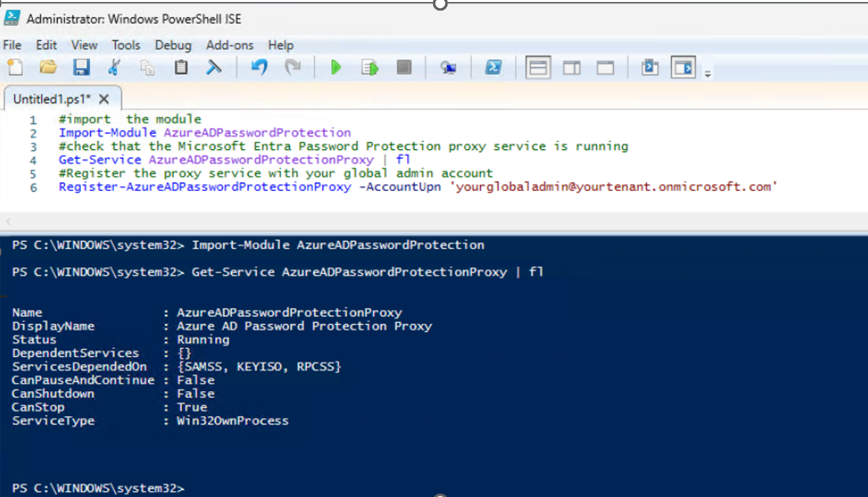Save the script with the floppy disk icon
Viewport: 868px width, 497px height.
point(81,67)
